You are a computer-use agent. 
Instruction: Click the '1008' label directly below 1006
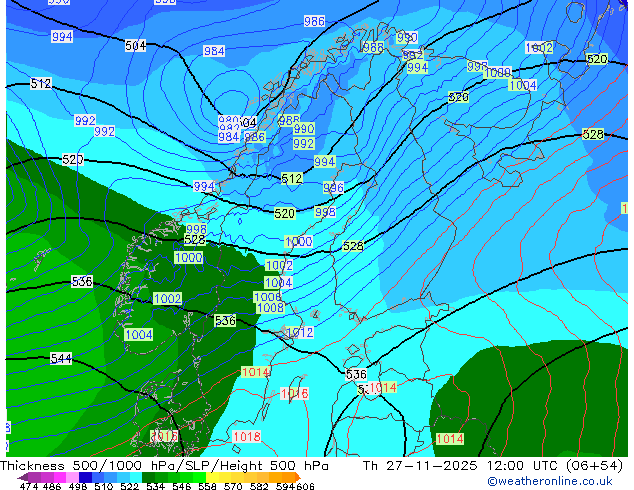tap(271, 308)
